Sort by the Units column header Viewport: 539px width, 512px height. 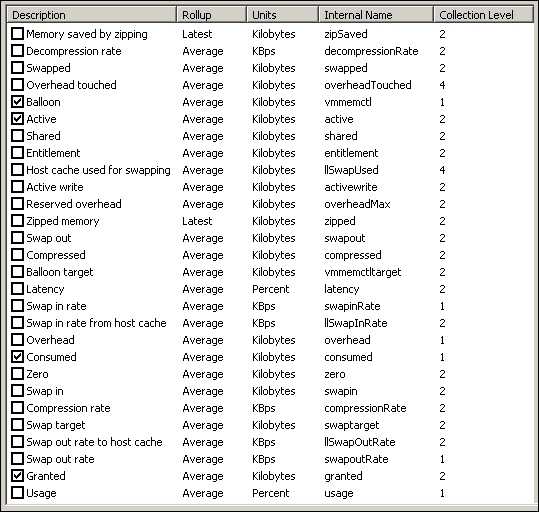click(x=283, y=15)
